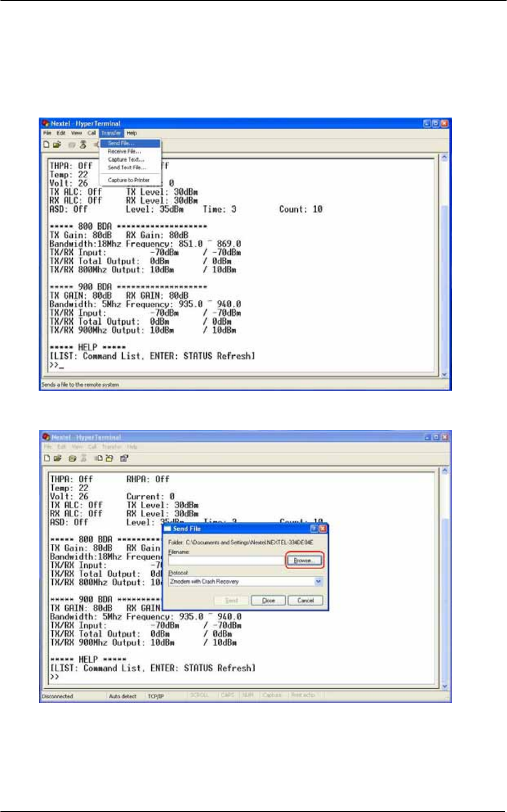Click the 'Folder: C:\Documents and Settings' path text
507x812 pixels.
pos(241,543)
